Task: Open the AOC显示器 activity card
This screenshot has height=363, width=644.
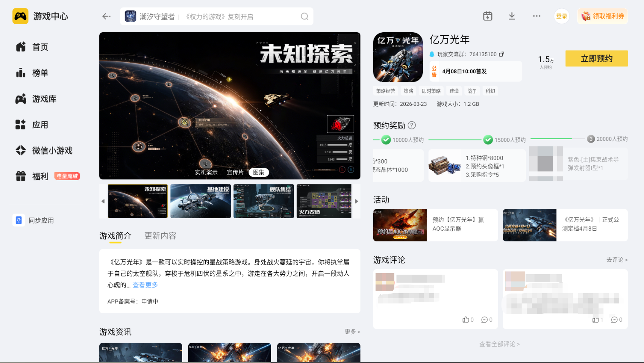Action: point(435,225)
